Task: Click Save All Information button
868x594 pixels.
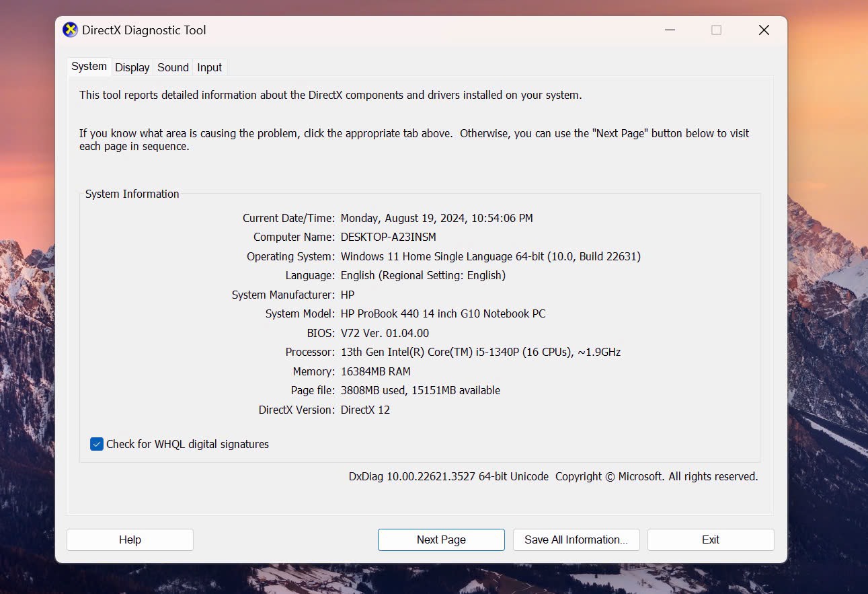Action: click(x=576, y=540)
